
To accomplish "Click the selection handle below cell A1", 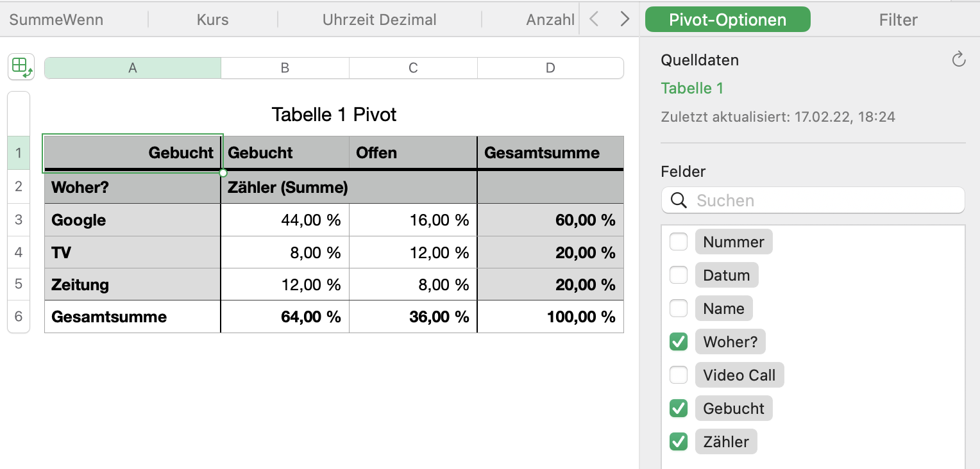I will point(223,173).
